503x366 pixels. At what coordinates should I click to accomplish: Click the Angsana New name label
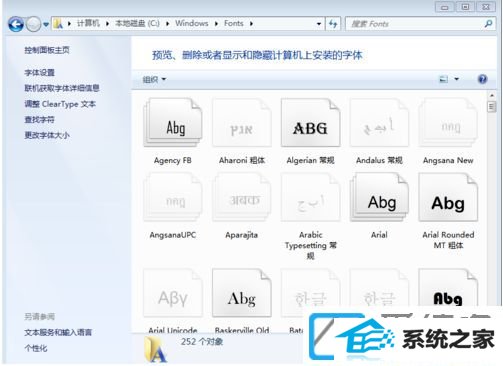point(448,161)
